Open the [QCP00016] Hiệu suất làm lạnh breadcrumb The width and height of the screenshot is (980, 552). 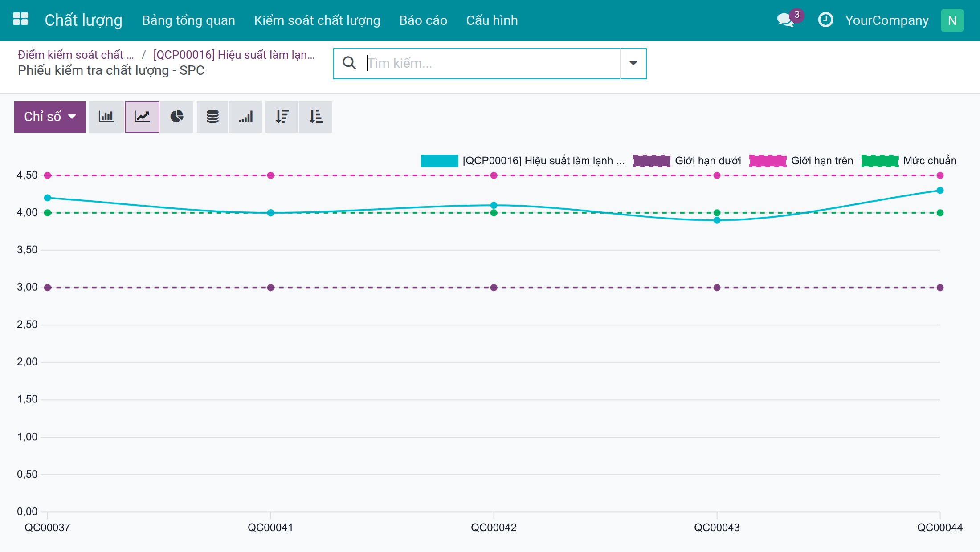tap(234, 55)
